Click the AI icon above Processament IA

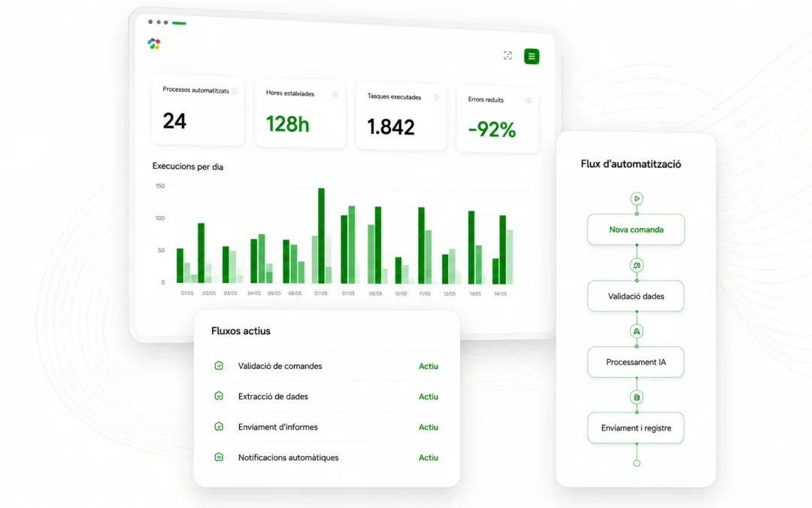pyautogui.click(x=637, y=331)
